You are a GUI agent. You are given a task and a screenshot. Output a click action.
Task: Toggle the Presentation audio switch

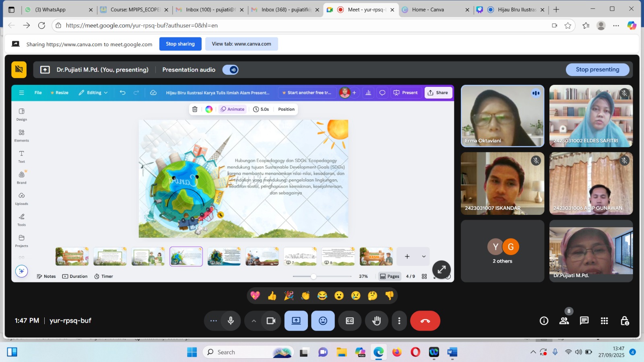tap(230, 70)
